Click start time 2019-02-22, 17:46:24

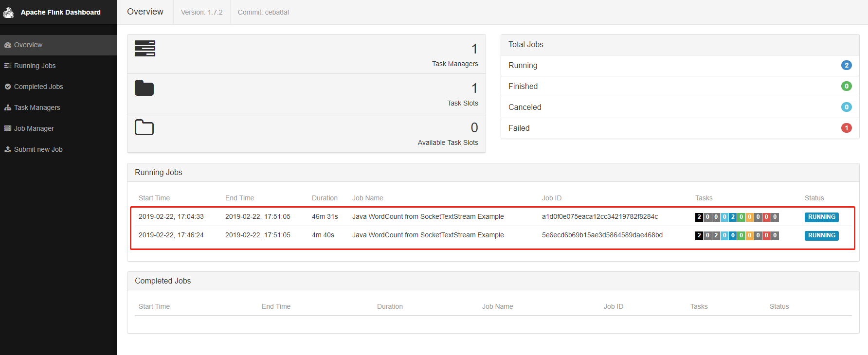point(171,235)
